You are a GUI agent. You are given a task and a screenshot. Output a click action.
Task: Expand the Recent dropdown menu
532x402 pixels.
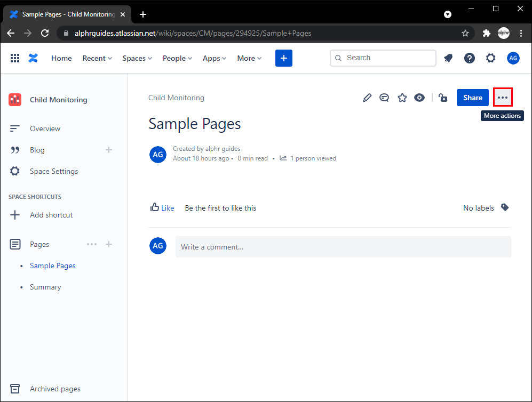(97, 58)
